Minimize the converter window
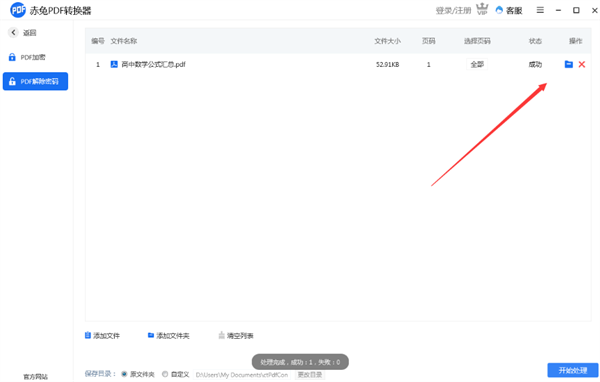Image resolution: width=600 pixels, height=382 pixels. coord(558,10)
